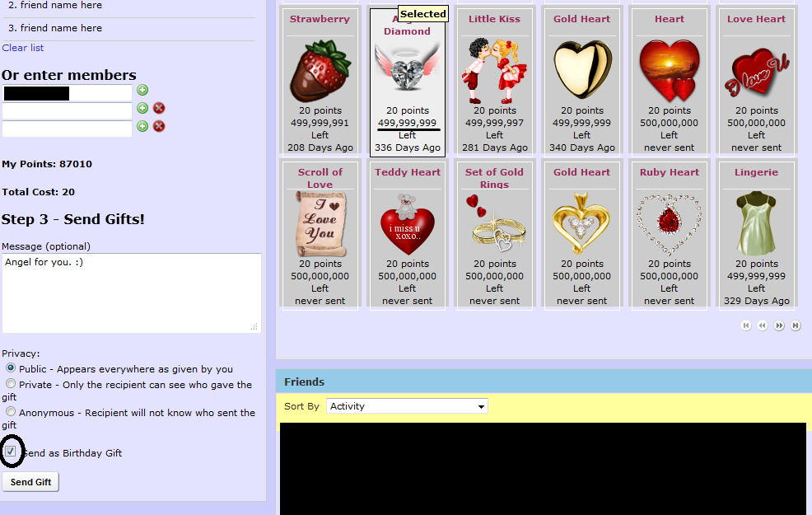This screenshot has width=812, height=515.
Task: Open the Sort By Activity dropdown
Action: pos(407,406)
